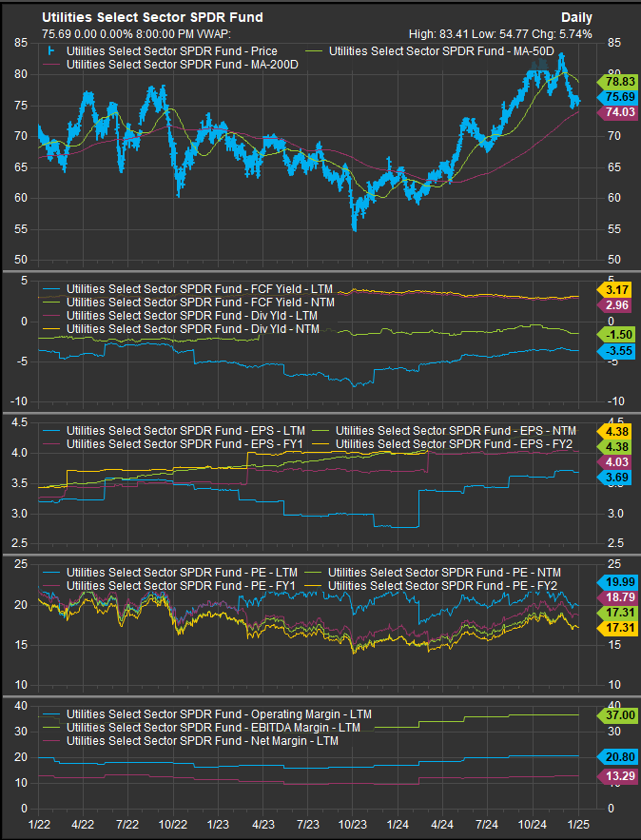
Task: Select the Price legend entry
Action: coord(163,51)
